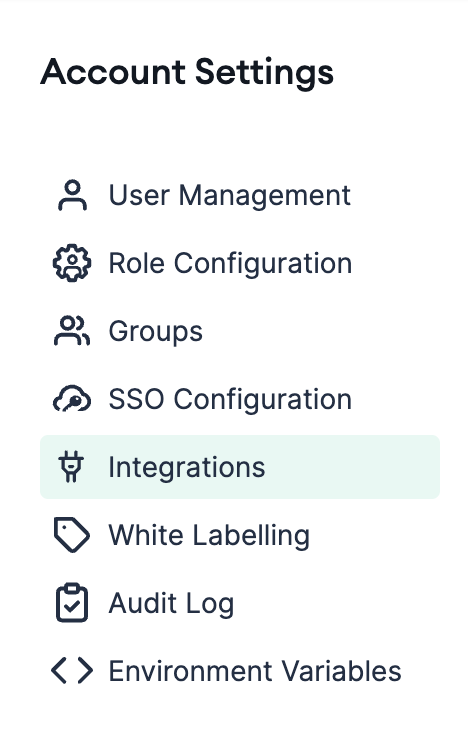
Task: Click the Account Settings heading
Action: pyautogui.click(x=187, y=72)
